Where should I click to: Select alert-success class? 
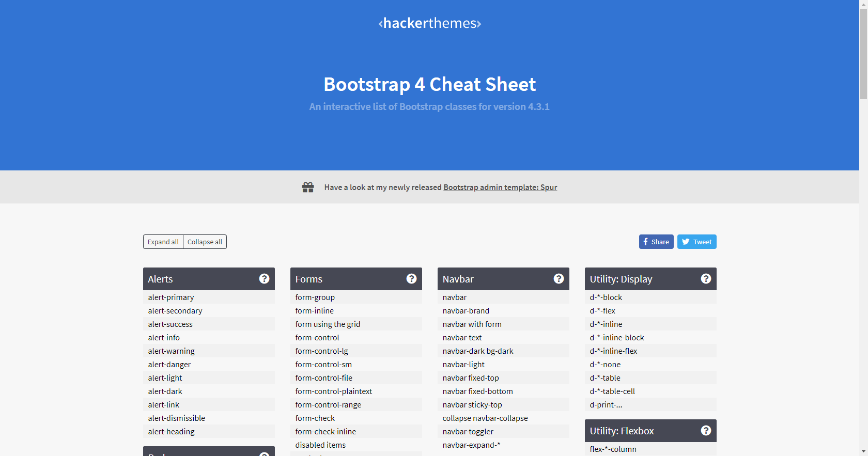click(209, 324)
